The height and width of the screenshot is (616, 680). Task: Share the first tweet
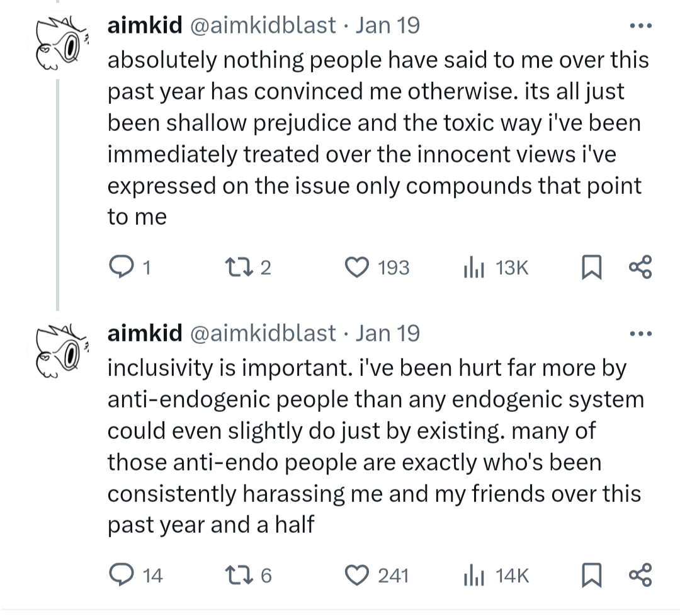tap(640, 268)
